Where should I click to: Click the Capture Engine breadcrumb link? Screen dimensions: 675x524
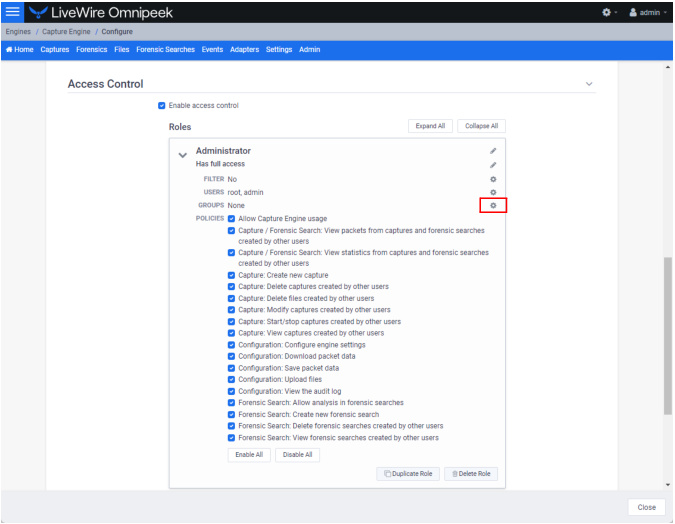66,32
